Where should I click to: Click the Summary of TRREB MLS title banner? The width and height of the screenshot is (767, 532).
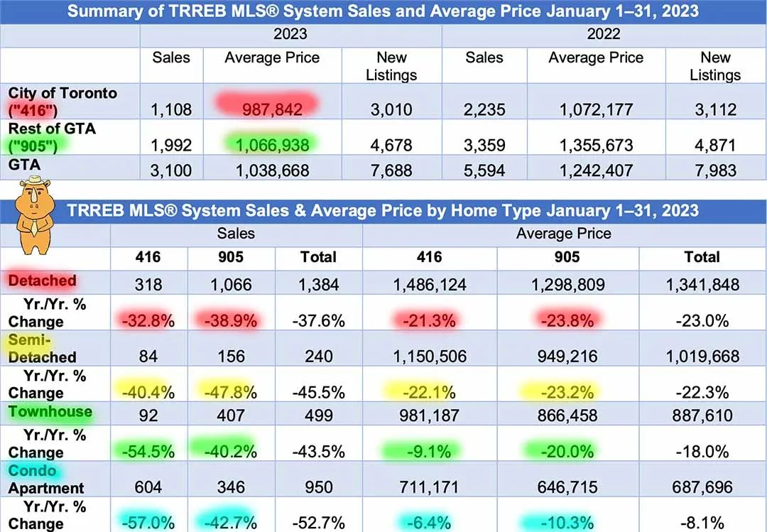(383, 11)
